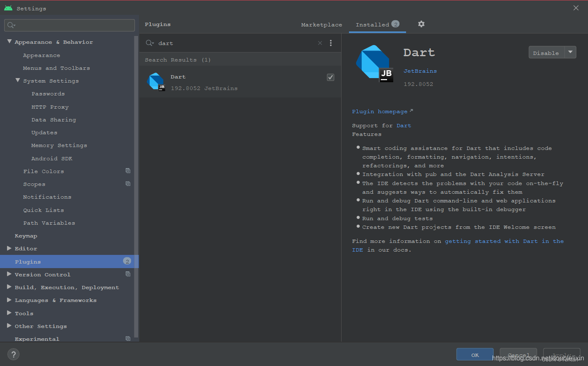Expand the Other Settings section

(x=9, y=326)
